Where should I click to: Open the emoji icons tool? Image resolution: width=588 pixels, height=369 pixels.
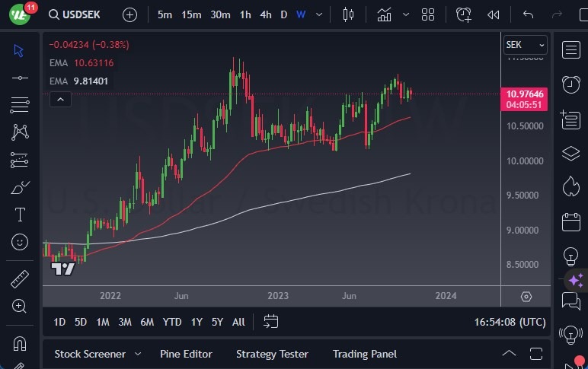(20, 242)
